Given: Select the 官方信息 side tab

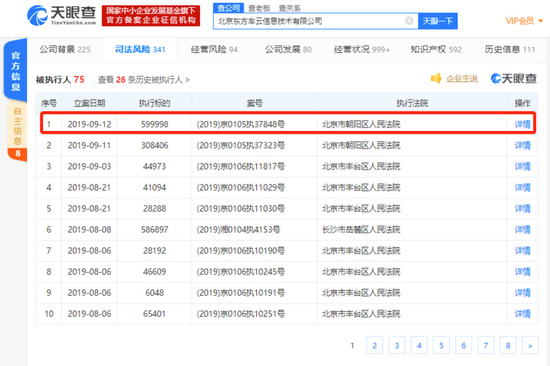Looking at the screenshot, I should pyautogui.click(x=15, y=71).
